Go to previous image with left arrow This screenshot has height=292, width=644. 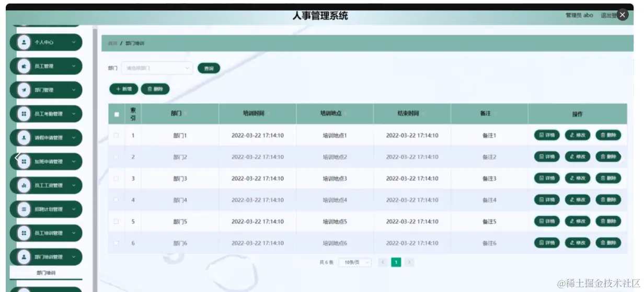(17, 158)
